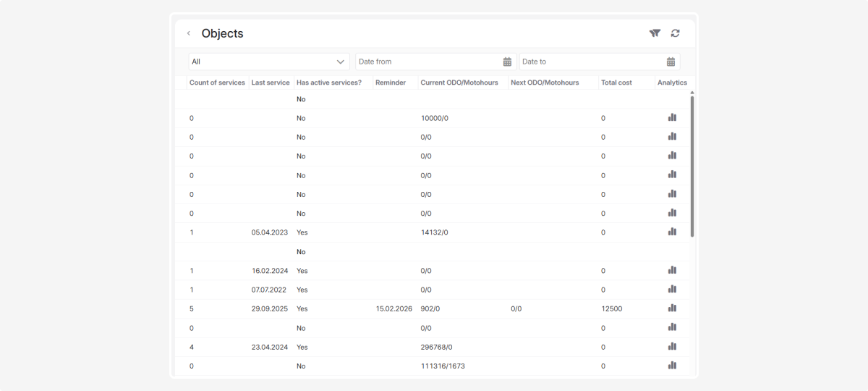The width and height of the screenshot is (868, 391).
Task: Click the vertical scrollbar of the table
Action: click(692, 167)
